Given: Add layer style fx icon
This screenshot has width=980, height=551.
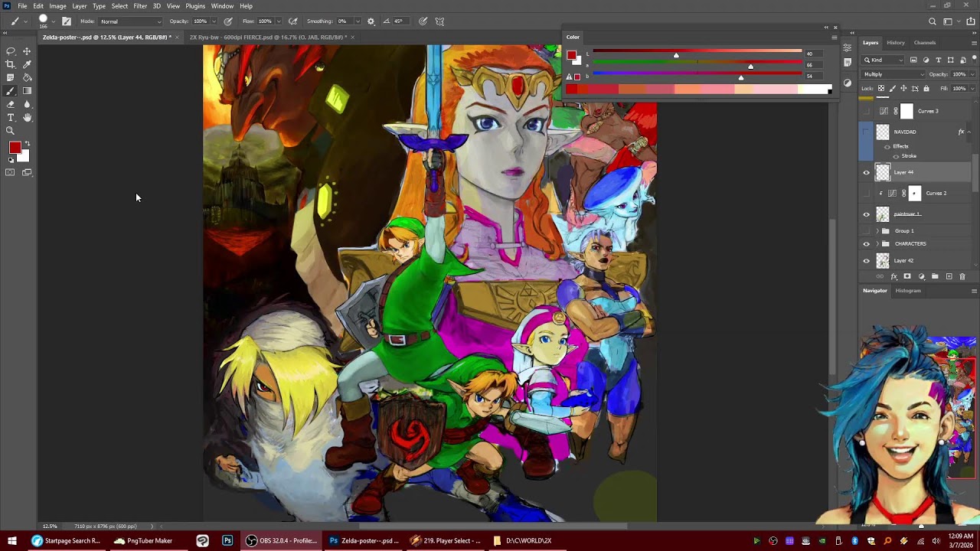Looking at the screenshot, I should [893, 276].
